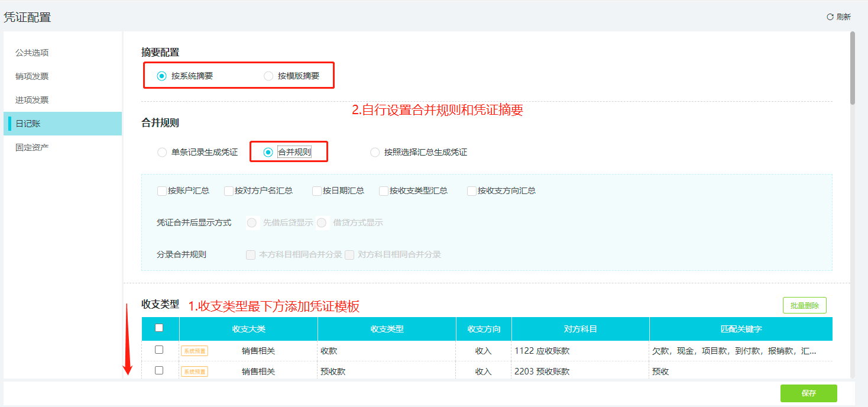
Task: Click the green 保存 button
Action: pos(808,393)
